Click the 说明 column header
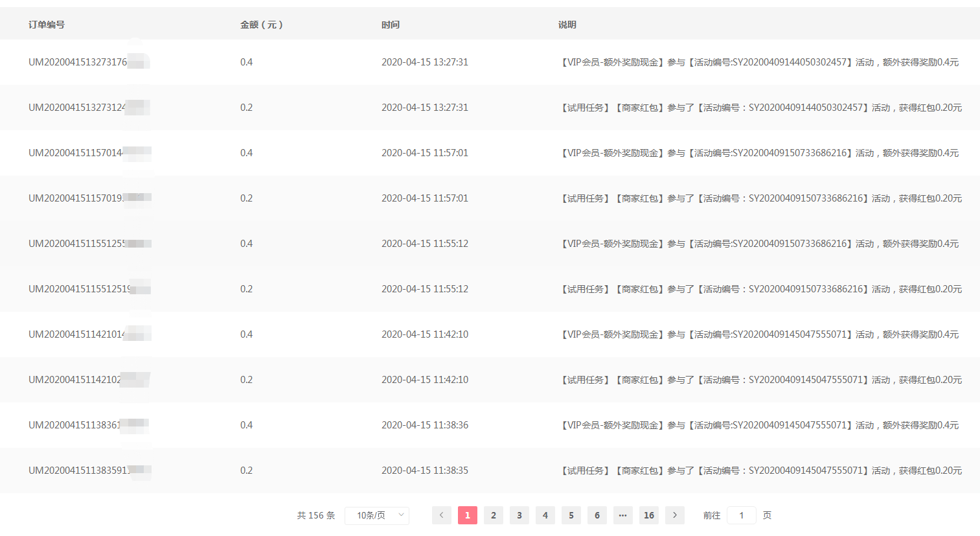 pos(567,25)
